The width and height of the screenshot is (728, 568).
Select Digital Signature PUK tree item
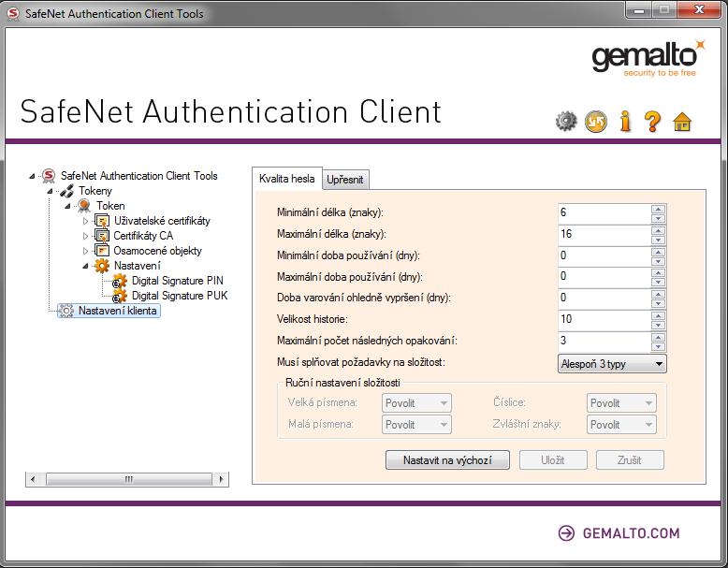click(180, 296)
